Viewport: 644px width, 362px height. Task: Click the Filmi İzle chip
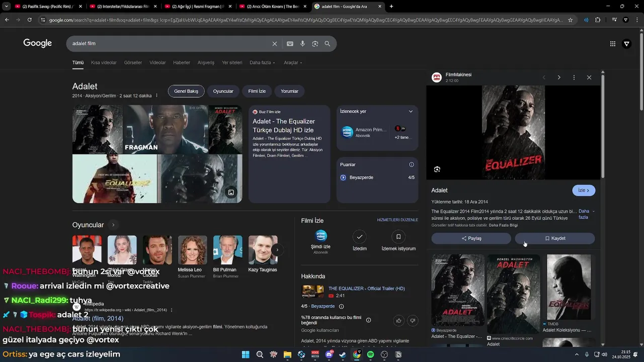coord(257,92)
